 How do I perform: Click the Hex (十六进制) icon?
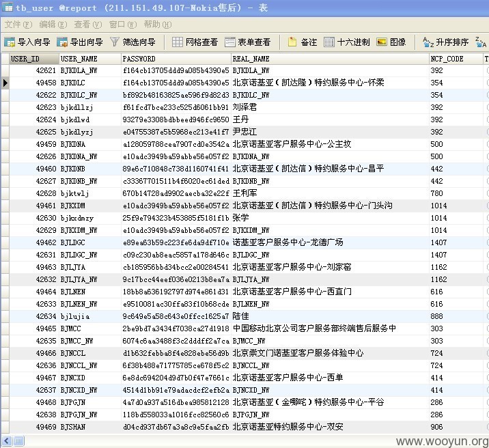pos(329,42)
